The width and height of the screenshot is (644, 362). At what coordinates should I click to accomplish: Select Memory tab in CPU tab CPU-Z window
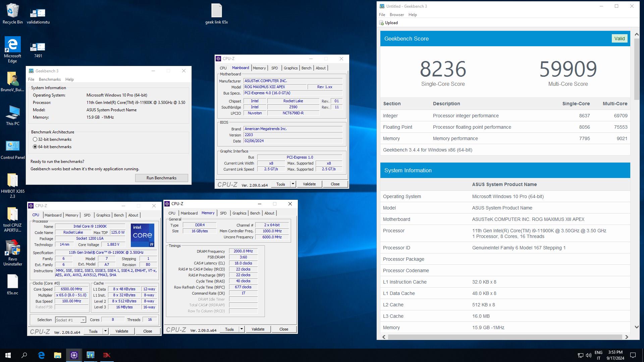(x=72, y=215)
